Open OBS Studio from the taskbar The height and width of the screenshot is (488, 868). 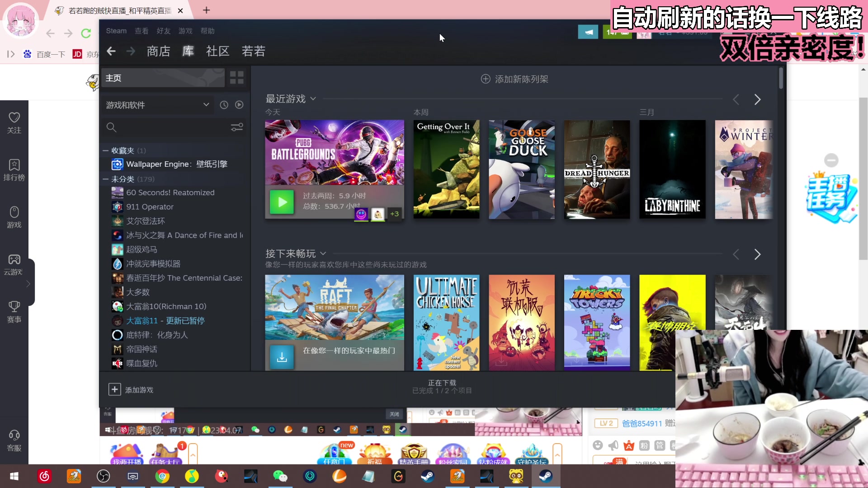point(104,476)
